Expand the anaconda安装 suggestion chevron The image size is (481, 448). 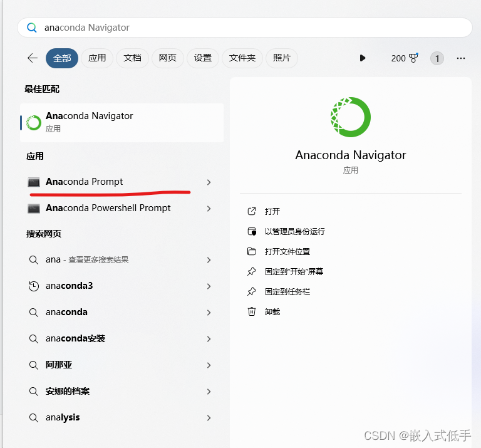[209, 339]
